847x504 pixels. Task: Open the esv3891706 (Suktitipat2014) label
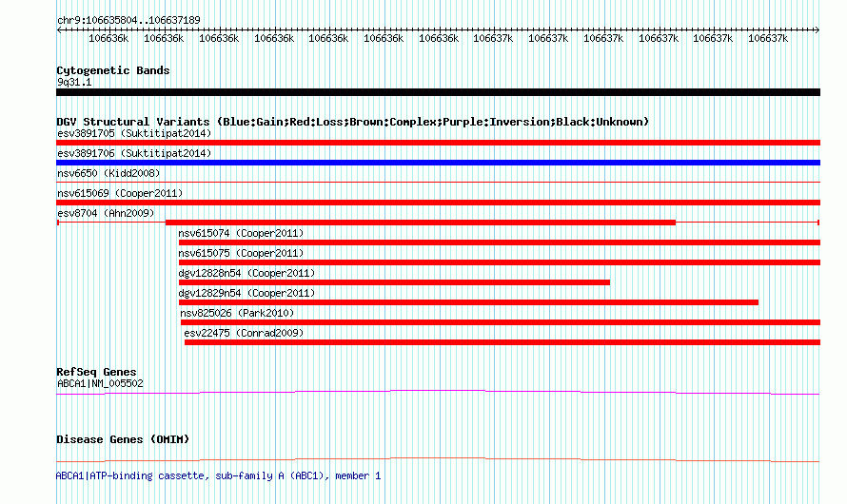click(134, 153)
